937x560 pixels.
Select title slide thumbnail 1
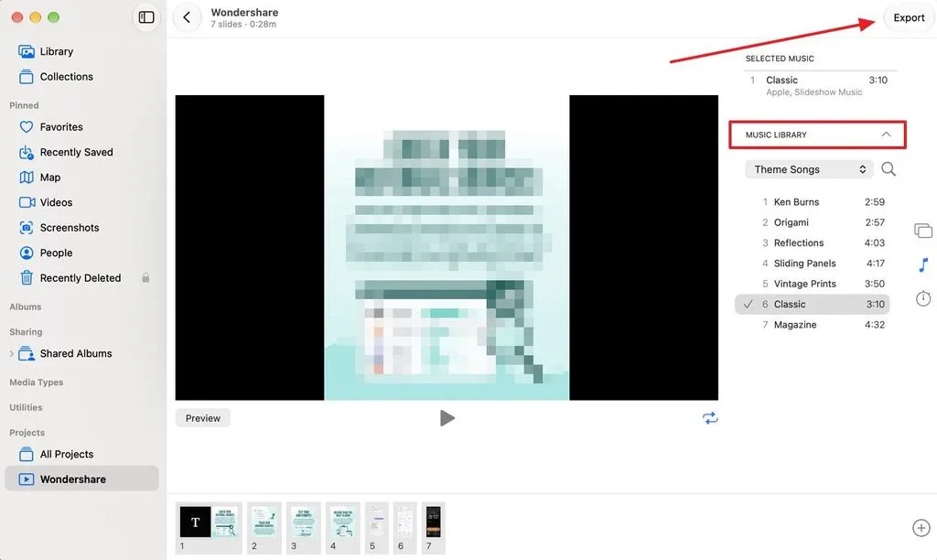(x=209, y=528)
